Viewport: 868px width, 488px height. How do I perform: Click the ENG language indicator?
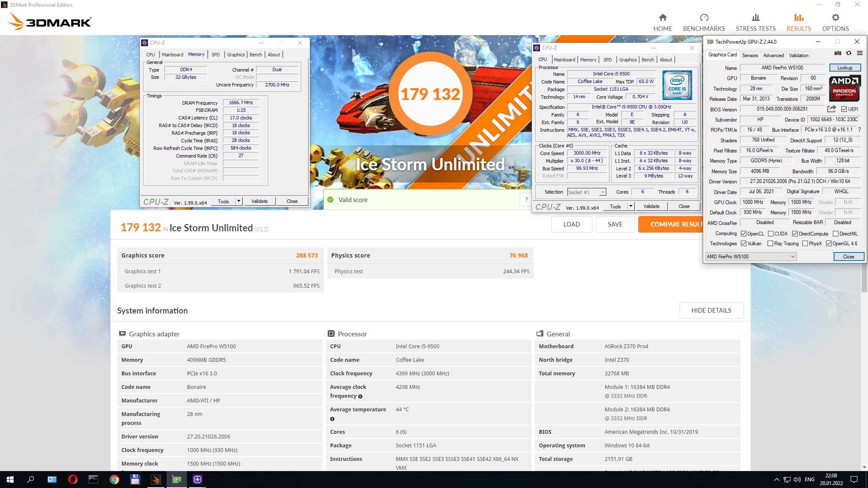[x=810, y=480]
